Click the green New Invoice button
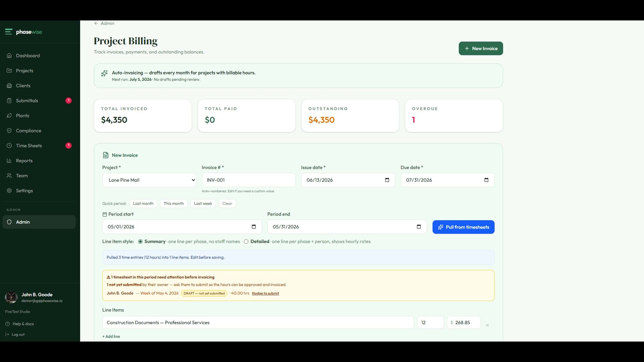This screenshot has width=644, height=362. (x=481, y=48)
